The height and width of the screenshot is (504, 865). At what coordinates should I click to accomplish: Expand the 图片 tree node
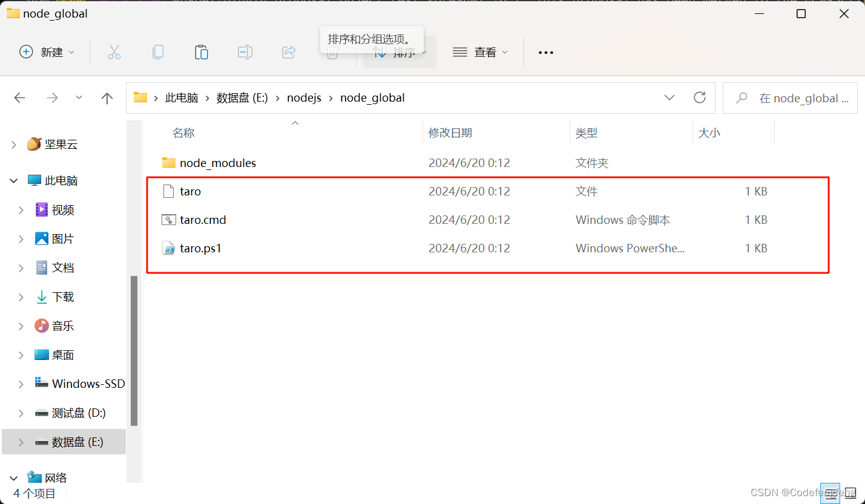click(x=21, y=239)
